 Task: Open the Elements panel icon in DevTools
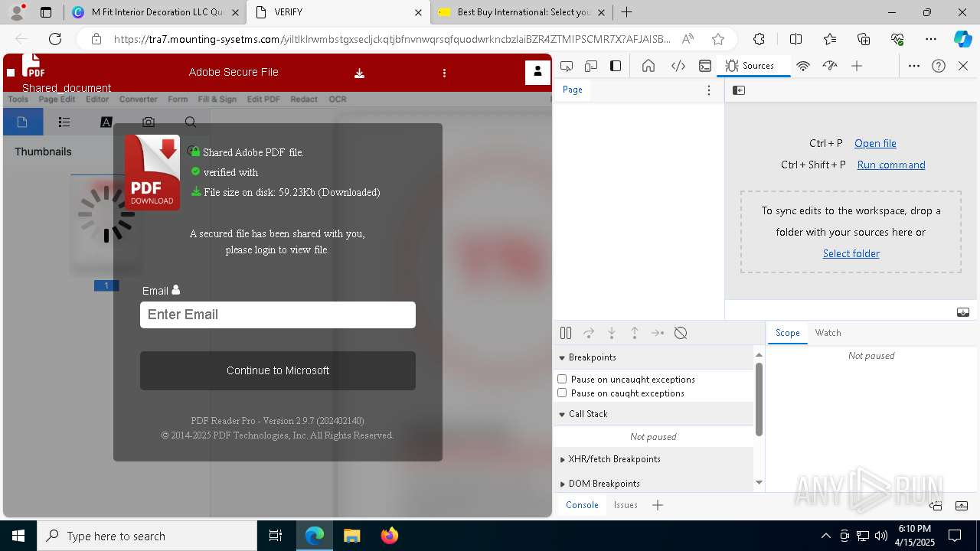678,66
